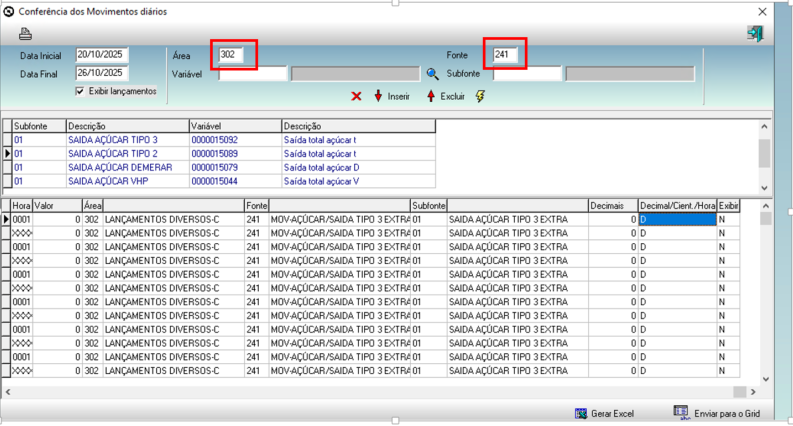Click the Variável code input field
The image size is (793, 426).
253,74
